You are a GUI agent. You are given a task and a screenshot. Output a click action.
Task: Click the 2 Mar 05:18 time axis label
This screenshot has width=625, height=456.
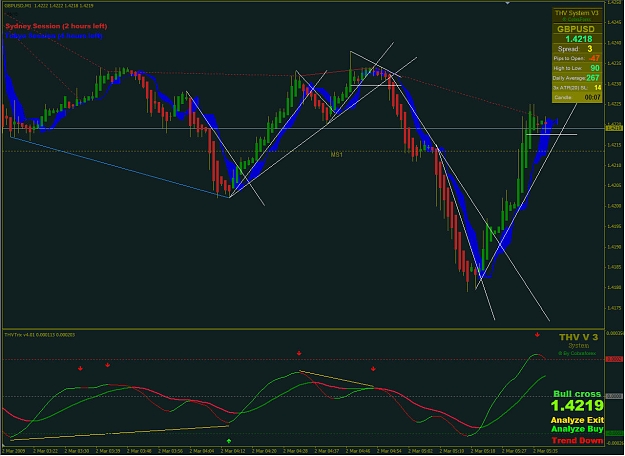point(483,451)
